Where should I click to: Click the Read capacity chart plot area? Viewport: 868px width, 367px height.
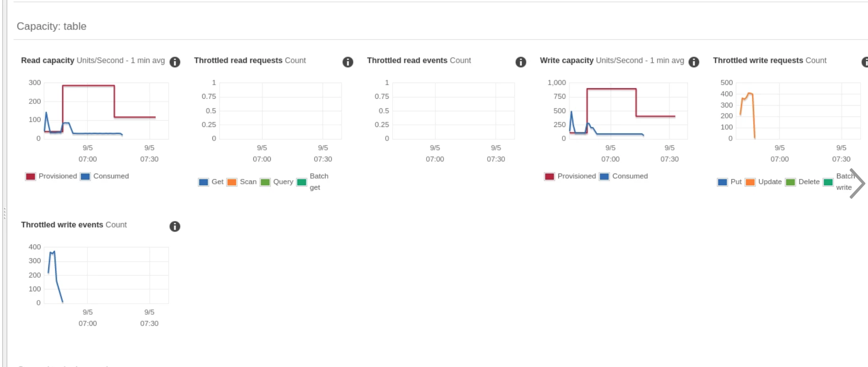click(x=106, y=111)
